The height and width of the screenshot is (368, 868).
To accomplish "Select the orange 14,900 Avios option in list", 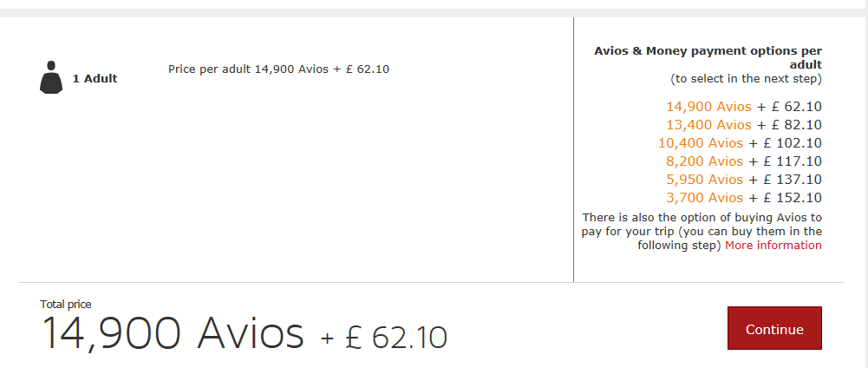I will tap(708, 107).
